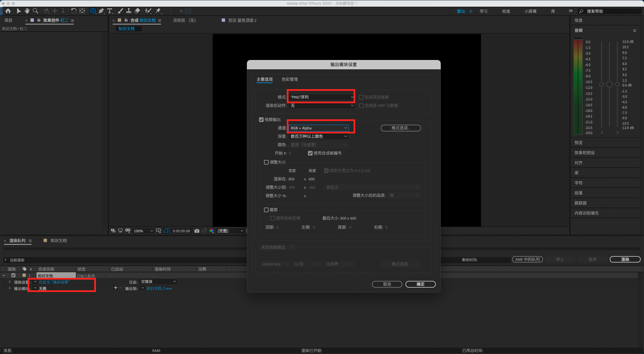Screen dimensions: 644x354
Task: Open show channel RGB color icon
Action: coord(212,231)
